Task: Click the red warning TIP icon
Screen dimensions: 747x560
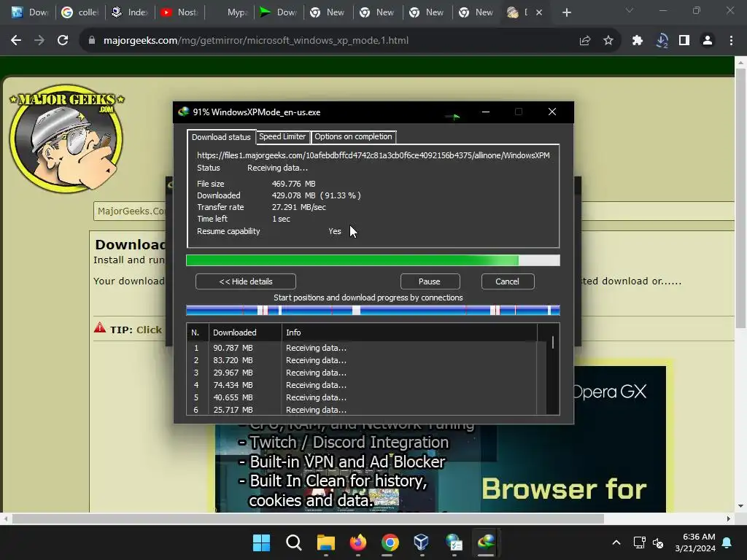Action: point(99,327)
